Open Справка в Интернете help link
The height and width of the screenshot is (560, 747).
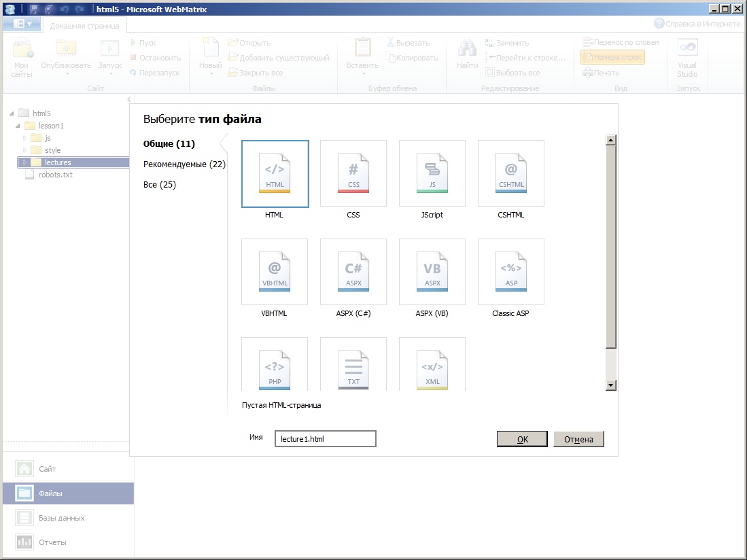click(697, 23)
